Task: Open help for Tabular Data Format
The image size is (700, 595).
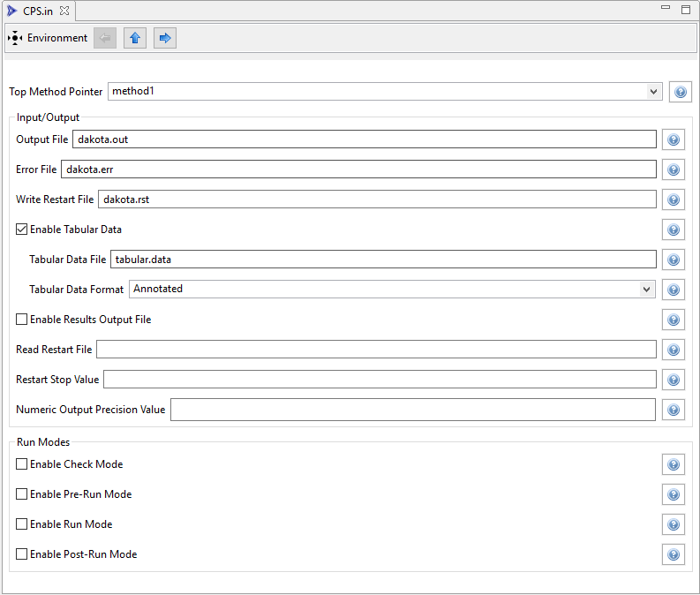Action: 674,290
